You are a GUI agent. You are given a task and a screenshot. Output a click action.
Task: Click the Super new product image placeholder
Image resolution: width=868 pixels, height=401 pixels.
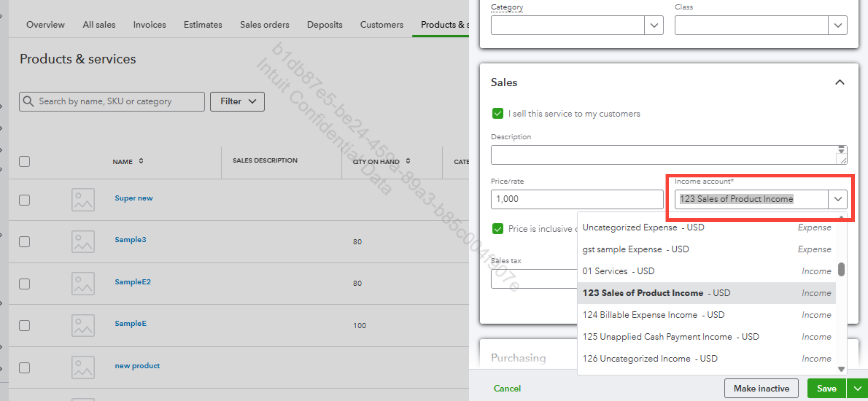click(83, 200)
